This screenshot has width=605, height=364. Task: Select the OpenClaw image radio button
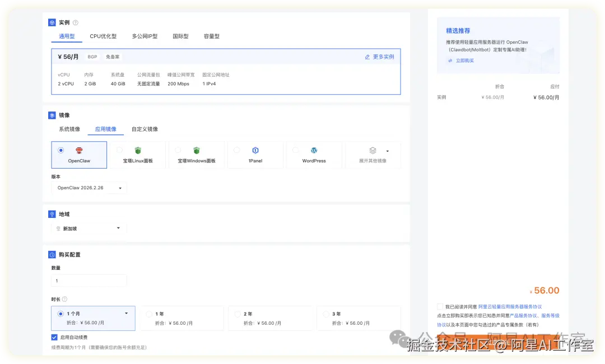click(x=61, y=151)
